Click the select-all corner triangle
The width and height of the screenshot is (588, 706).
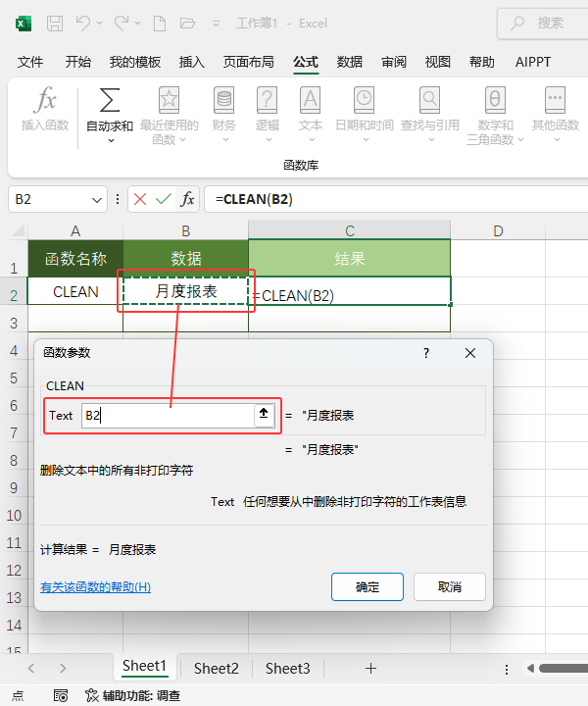coord(18,231)
